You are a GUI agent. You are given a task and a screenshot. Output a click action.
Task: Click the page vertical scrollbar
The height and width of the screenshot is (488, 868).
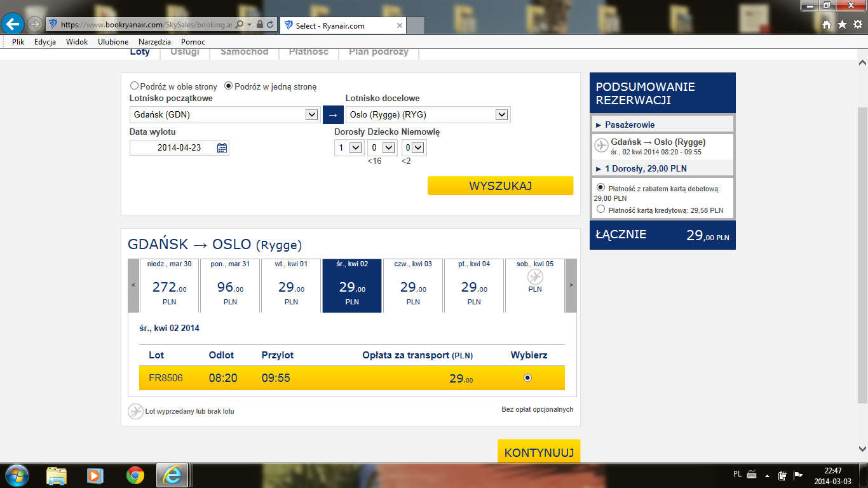click(x=862, y=254)
